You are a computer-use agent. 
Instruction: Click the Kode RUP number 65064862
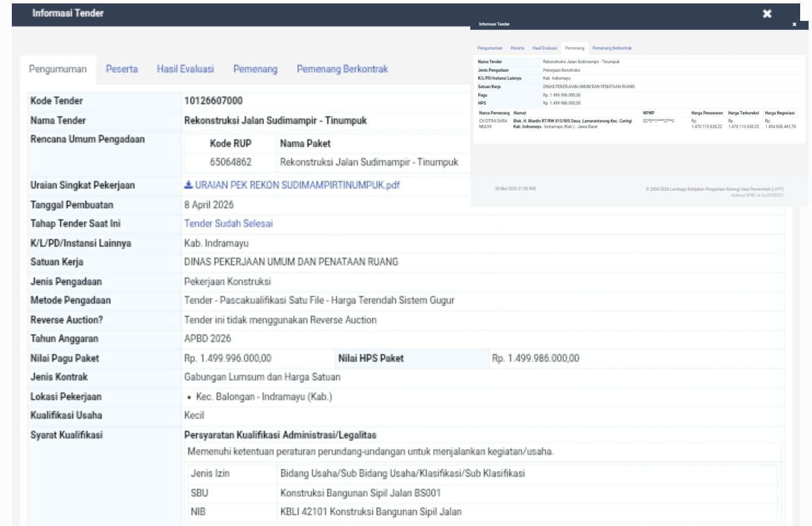pos(231,162)
